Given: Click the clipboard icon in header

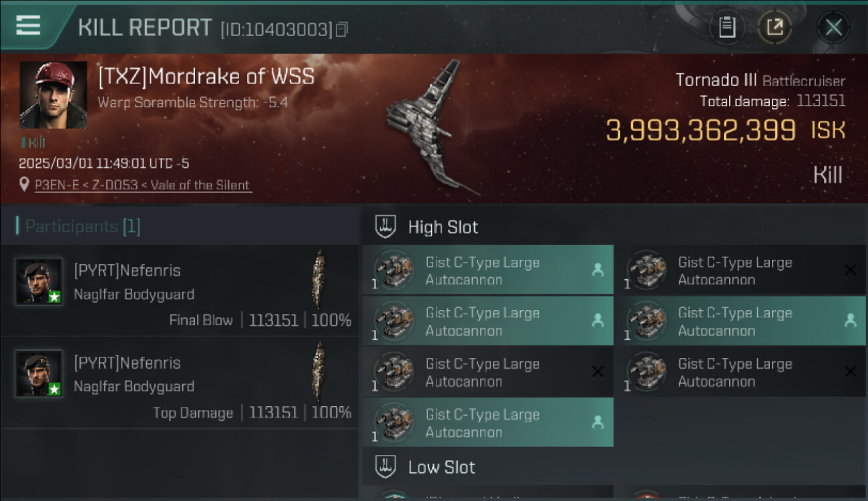Looking at the screenshot, I should tap(726, 27).
